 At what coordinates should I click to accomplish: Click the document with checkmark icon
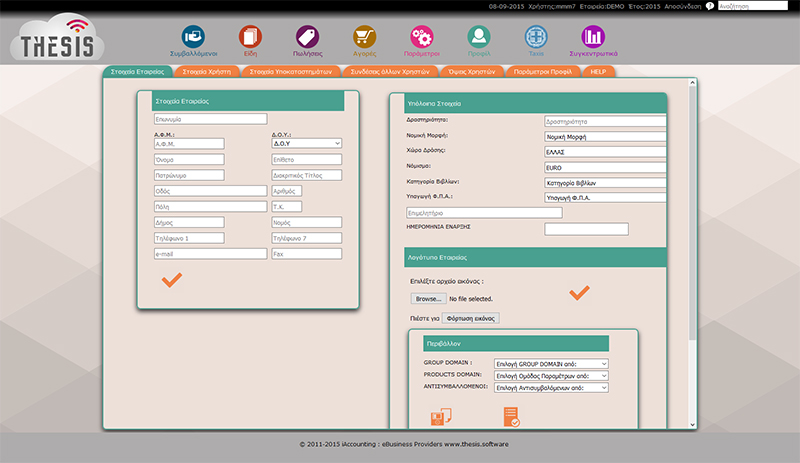[510, 417]
